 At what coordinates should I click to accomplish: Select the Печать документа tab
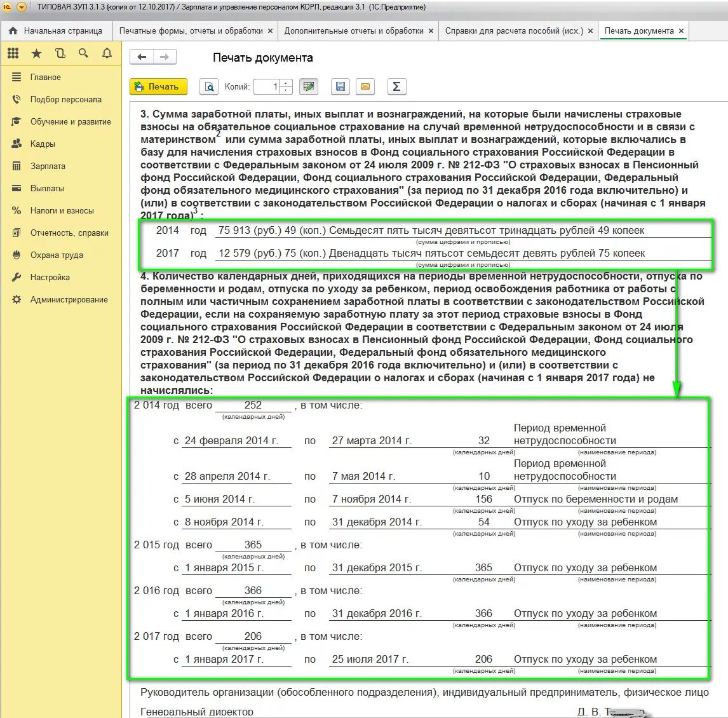point(639,30)
